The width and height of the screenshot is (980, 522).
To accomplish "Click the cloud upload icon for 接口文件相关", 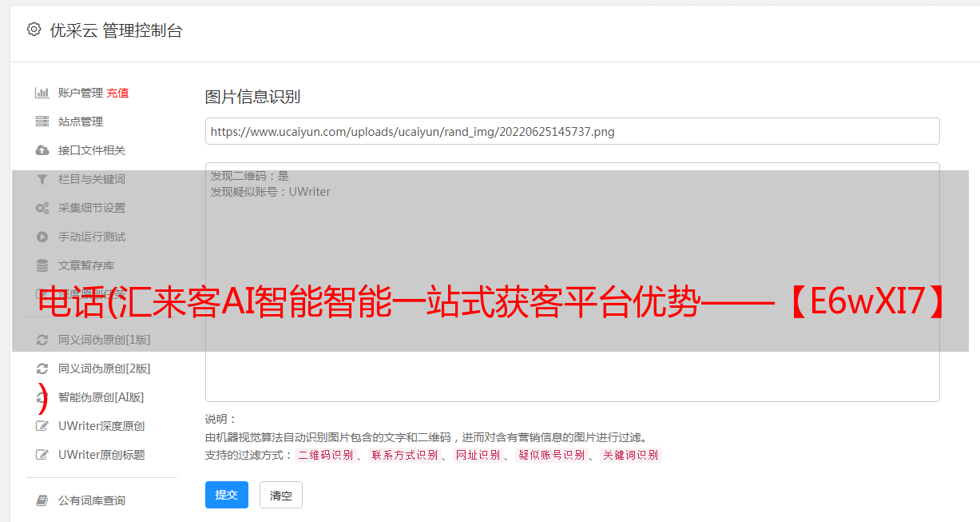I will pos(42,150).
